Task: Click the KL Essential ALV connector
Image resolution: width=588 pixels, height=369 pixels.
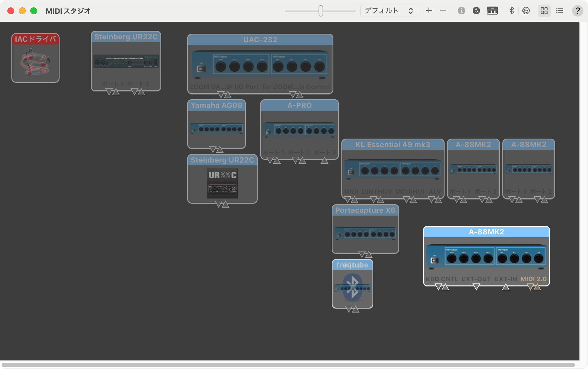Action: (435, 200)
